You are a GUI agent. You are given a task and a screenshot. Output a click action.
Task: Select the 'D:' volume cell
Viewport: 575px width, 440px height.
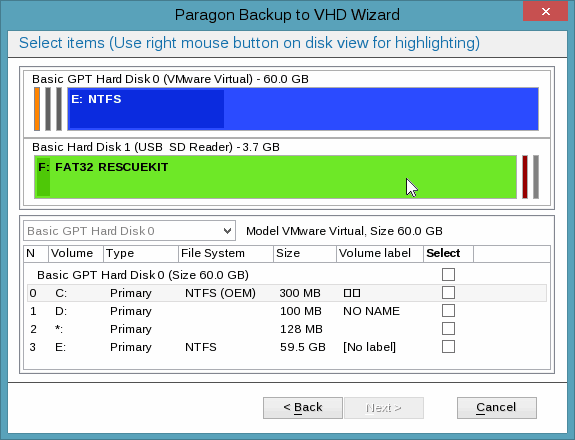(61, 311)
